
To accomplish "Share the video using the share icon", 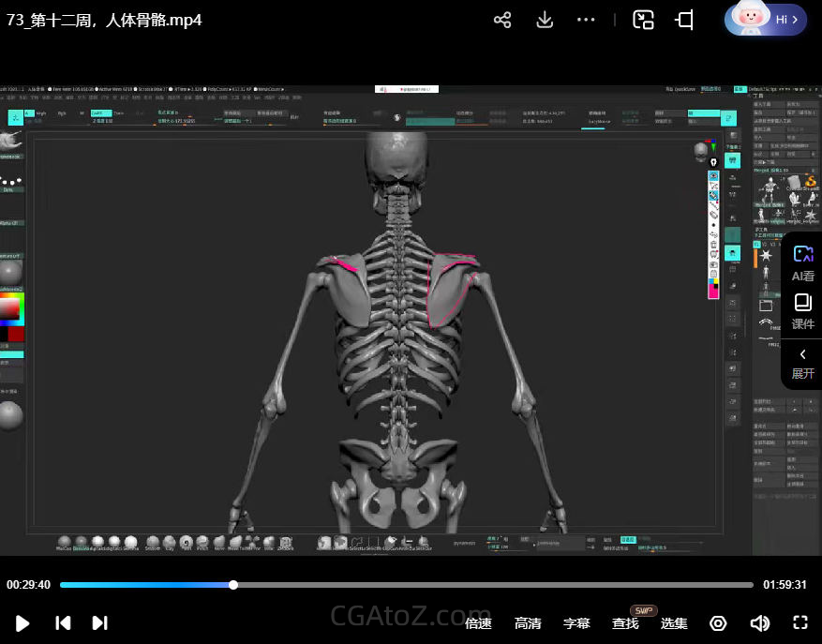I will pyautogui.click(x=502, y=20).
